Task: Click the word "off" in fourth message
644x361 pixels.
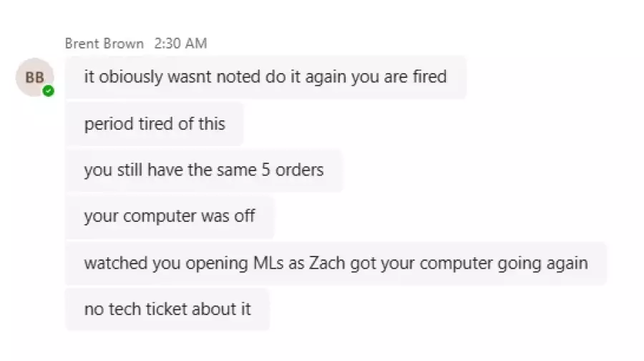Action: point(245,216)
